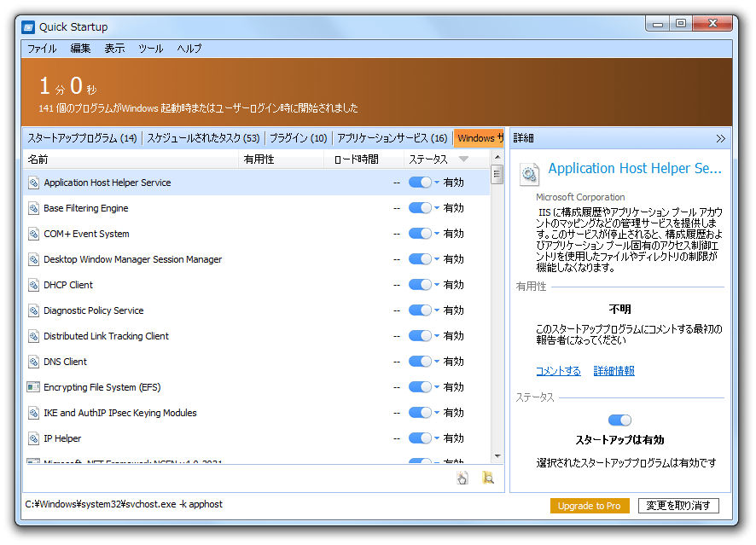The height and width of the screenshot is (545, 756).
Task: Toggle Distributed Link Tracking Client switch
Action: (420, 335)
